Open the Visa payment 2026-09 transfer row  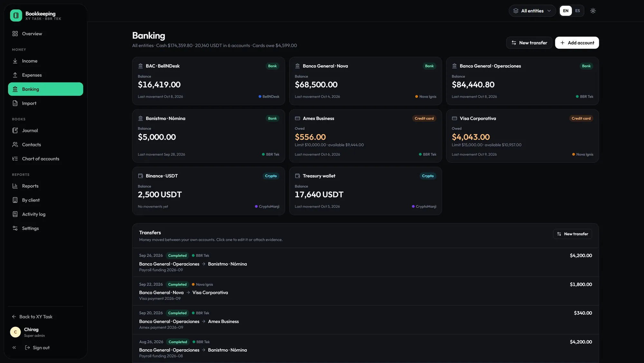[x=365, y=291]
